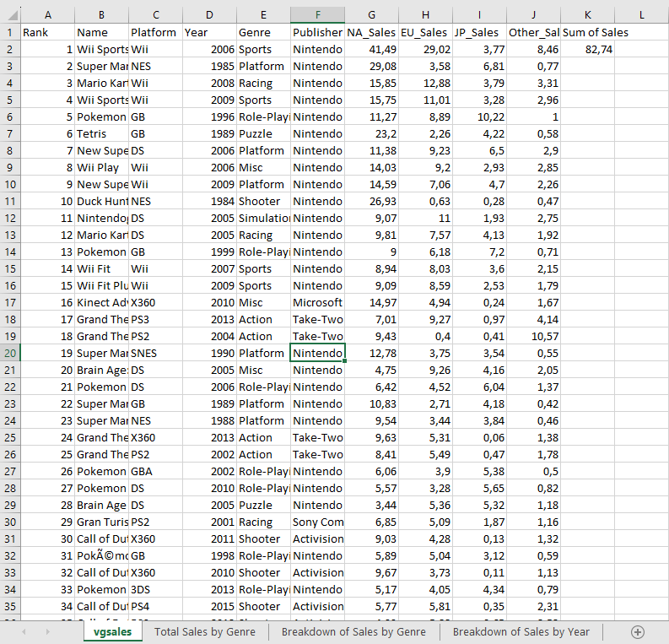Switch to the vgsales sheet tab
669x644 pixels.
[x=113, y=631]
